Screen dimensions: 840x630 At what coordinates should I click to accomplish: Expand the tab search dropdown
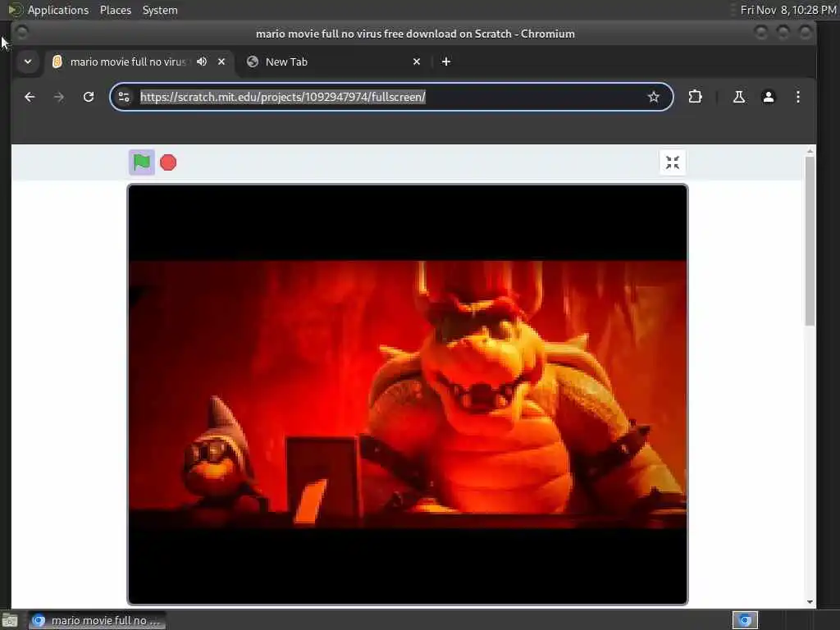[x=28, y=62]
